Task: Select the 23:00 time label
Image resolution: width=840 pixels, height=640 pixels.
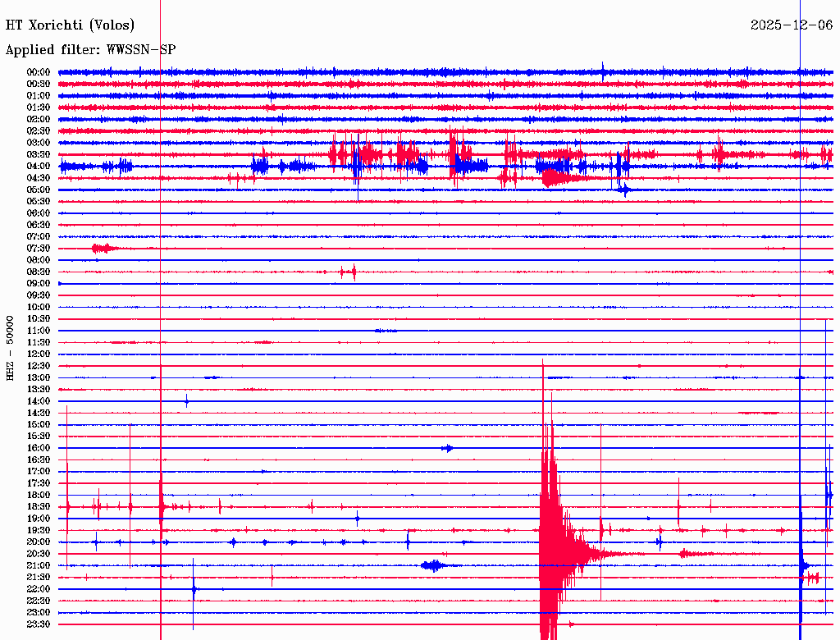Action: pos(39,613)
